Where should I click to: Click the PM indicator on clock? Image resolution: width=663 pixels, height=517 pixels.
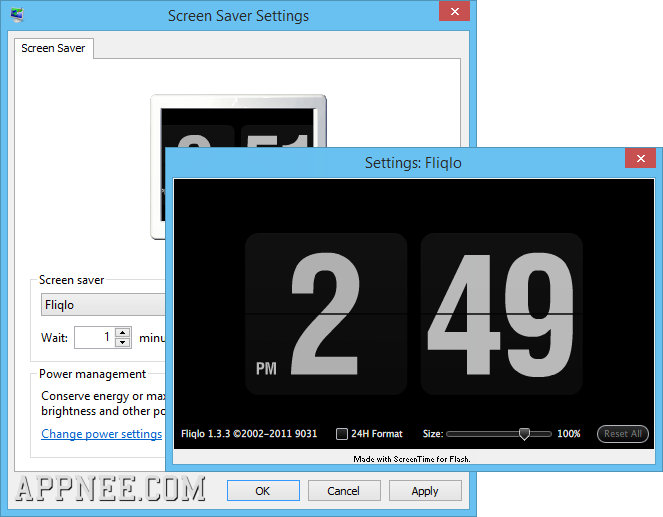point(266,369)
